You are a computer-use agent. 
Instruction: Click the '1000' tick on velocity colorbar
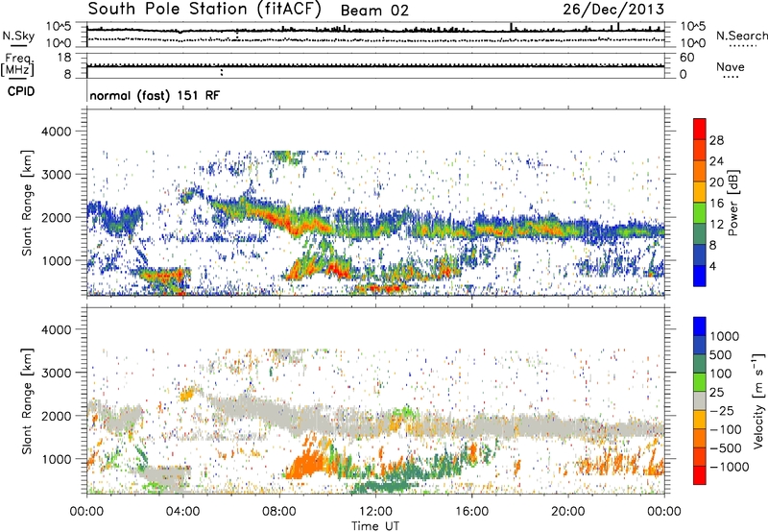point(725,336)
